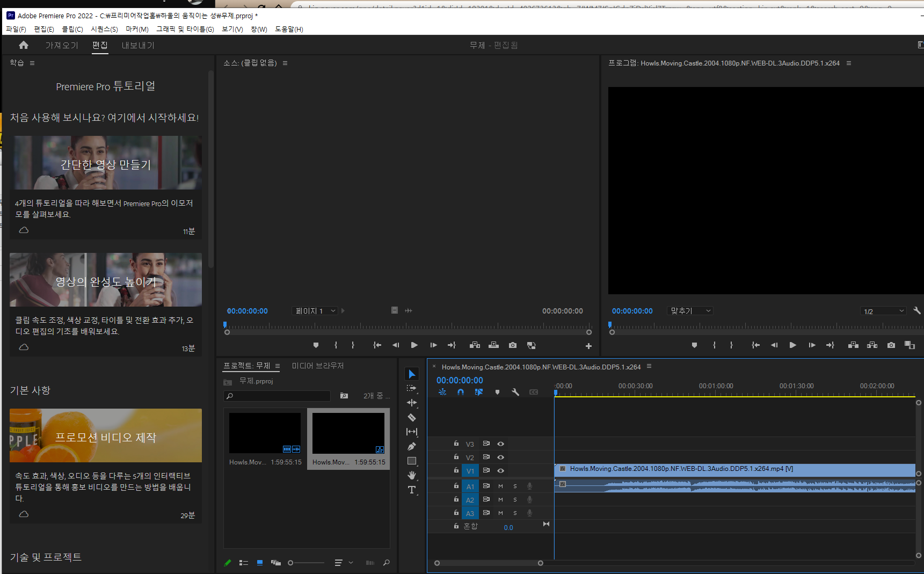Viewport: 924px width, 574px height.
Task: Select the Slip tool
Action: [x=412, y=432]
